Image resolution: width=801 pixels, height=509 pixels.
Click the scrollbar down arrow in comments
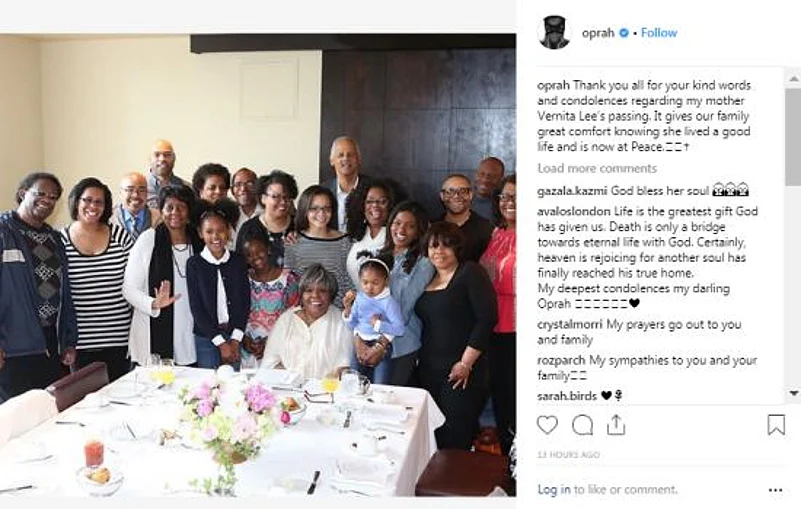tap(793, 393)
